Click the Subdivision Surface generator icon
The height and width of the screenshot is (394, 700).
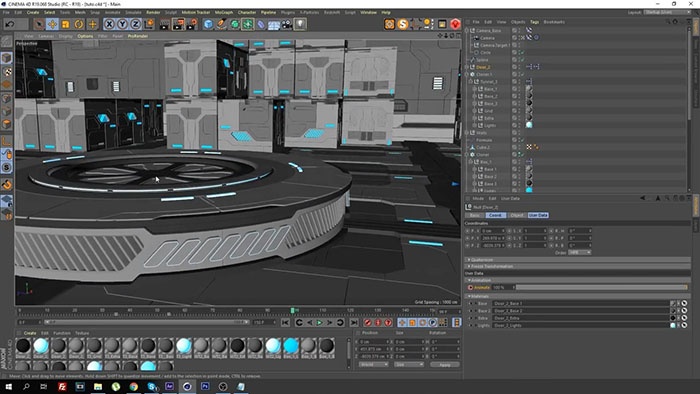point(235,24)
